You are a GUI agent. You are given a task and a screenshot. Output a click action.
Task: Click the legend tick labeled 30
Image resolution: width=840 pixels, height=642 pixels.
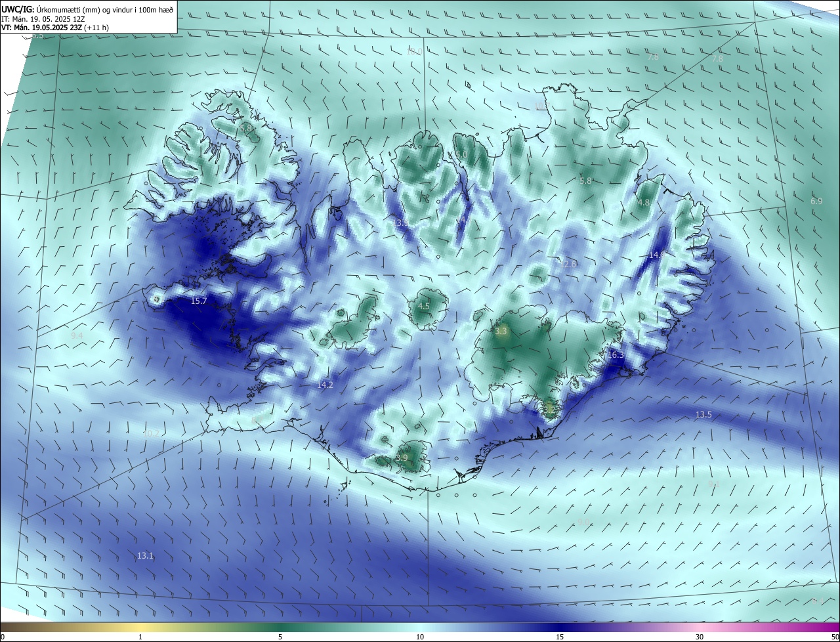click(700, 637)
